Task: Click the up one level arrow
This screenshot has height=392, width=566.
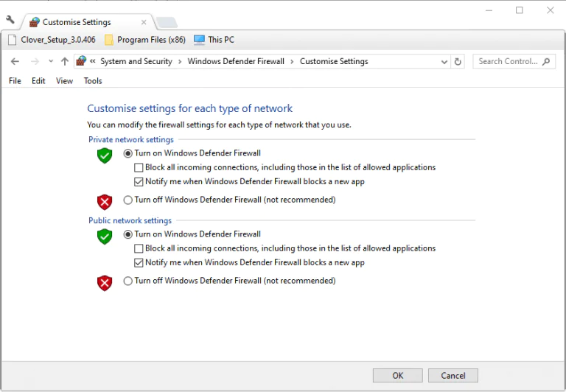Action: (x=65, y=62)
